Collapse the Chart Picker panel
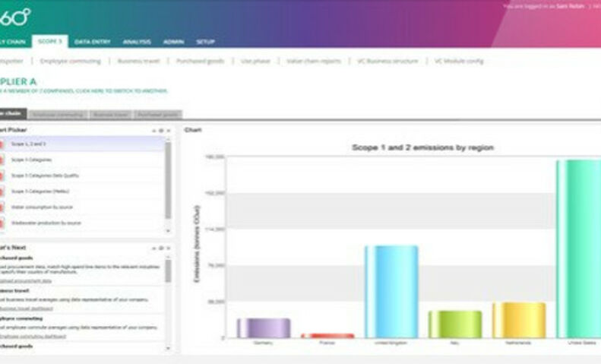The width and height of the screenshot is (601, 364). [x=154, y=131]
